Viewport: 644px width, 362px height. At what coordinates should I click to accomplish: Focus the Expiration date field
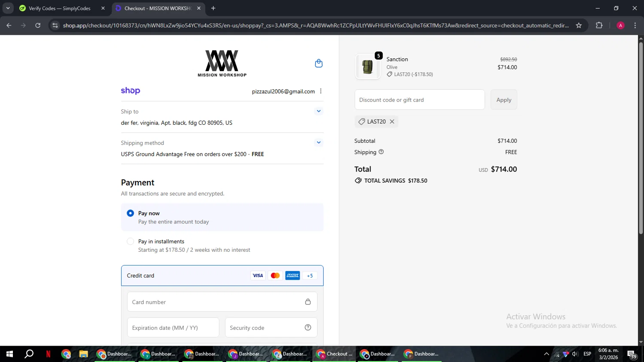coord(173,328)
